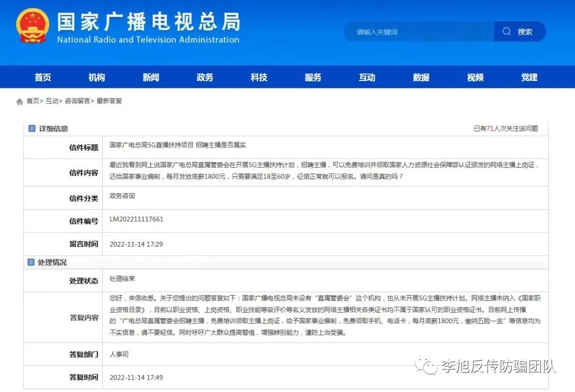Click the home icon in breadcrumb
The height and width of the screenshot is (392, 575).
click(x=20, y=102)
